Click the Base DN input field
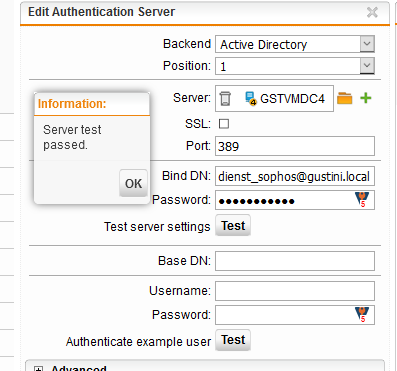This screenshot has width=397, height=371. (295, 261)
